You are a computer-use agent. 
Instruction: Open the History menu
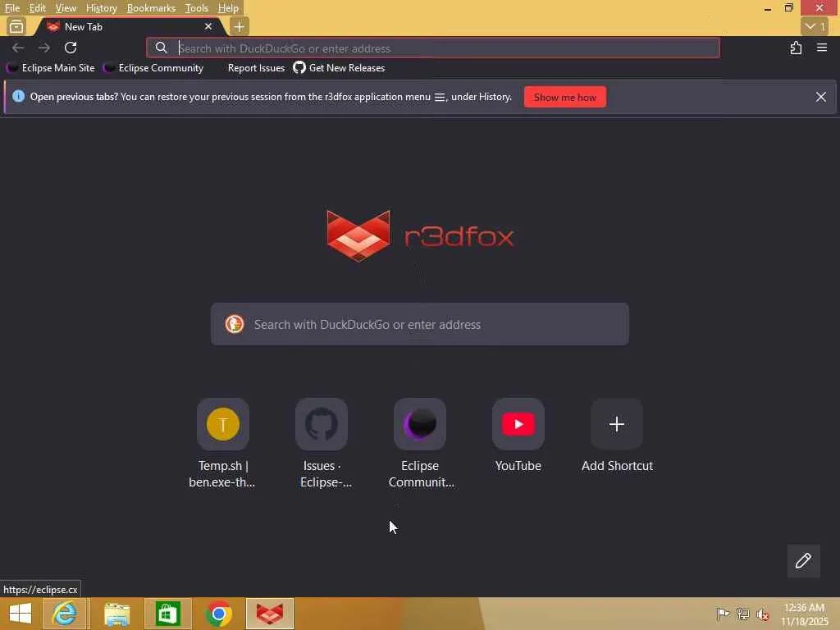pyautogui.click(x=101, y=8)
